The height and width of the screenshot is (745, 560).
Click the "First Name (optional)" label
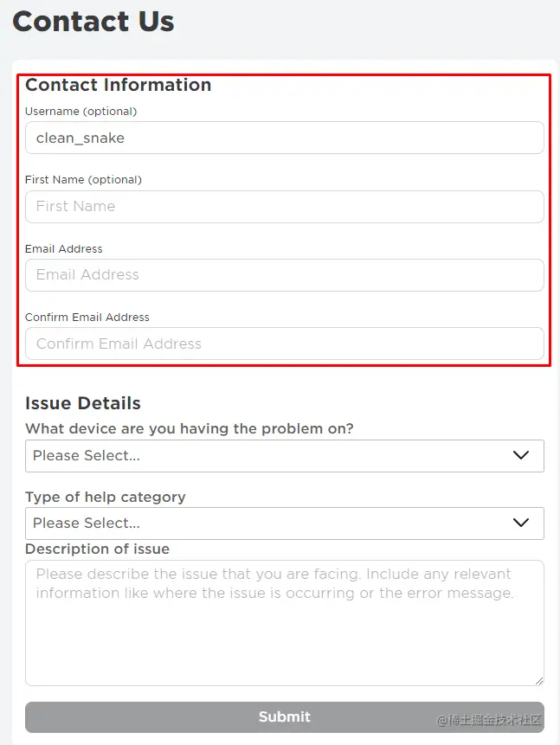click(x=83, y=179)
